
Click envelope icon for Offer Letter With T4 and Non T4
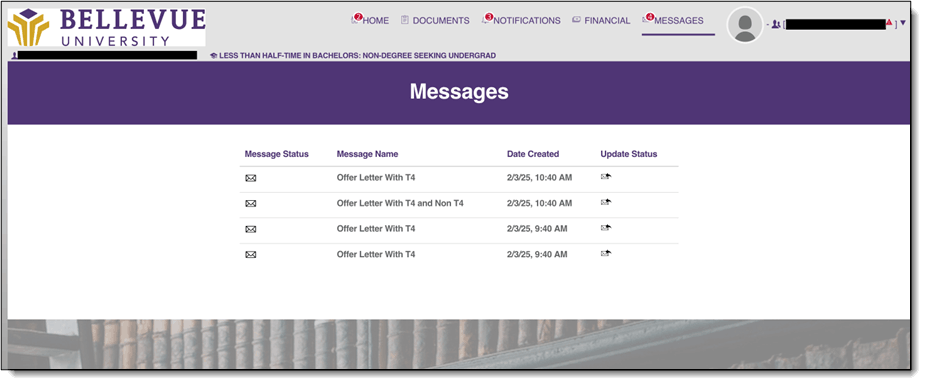tap(251, 204)
